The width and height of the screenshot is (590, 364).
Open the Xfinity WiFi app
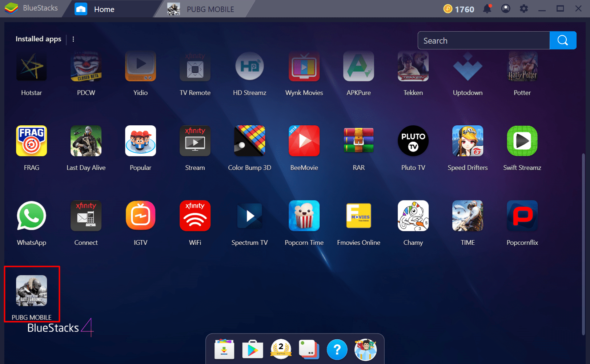click(195, 216)
